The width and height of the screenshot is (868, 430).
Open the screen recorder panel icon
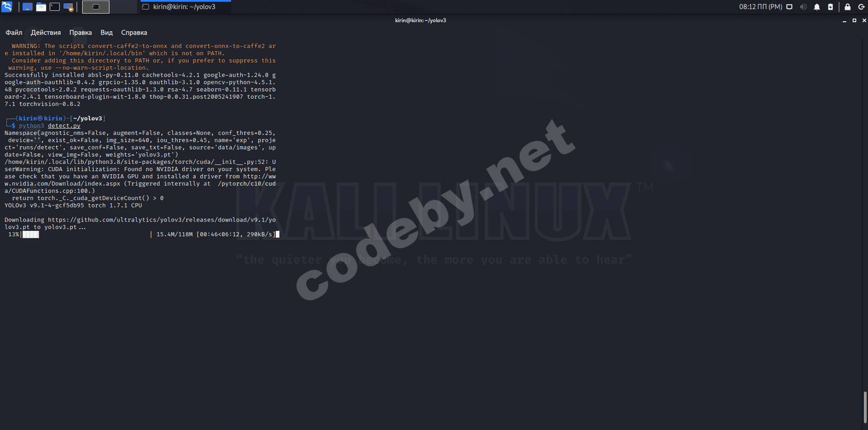click(68, 7)
